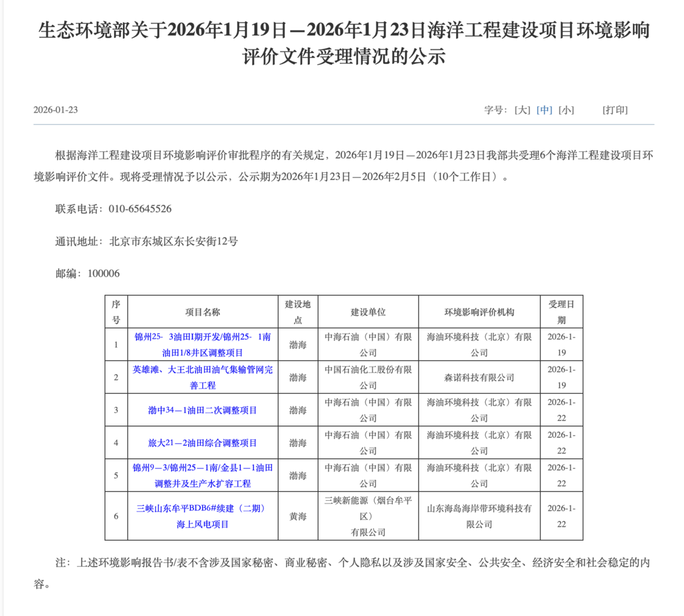This screenshot has width=684, height=616.
Task: Click date 2026-1-22 in row 6
Action: [561, 516]
